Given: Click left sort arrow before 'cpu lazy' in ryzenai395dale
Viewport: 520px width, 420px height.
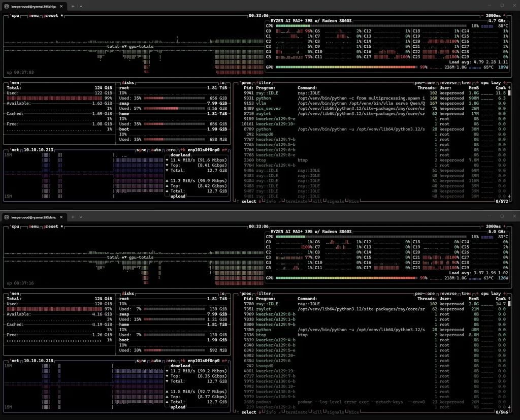Looking at the screenshot, I should click(x=477, y=294).
